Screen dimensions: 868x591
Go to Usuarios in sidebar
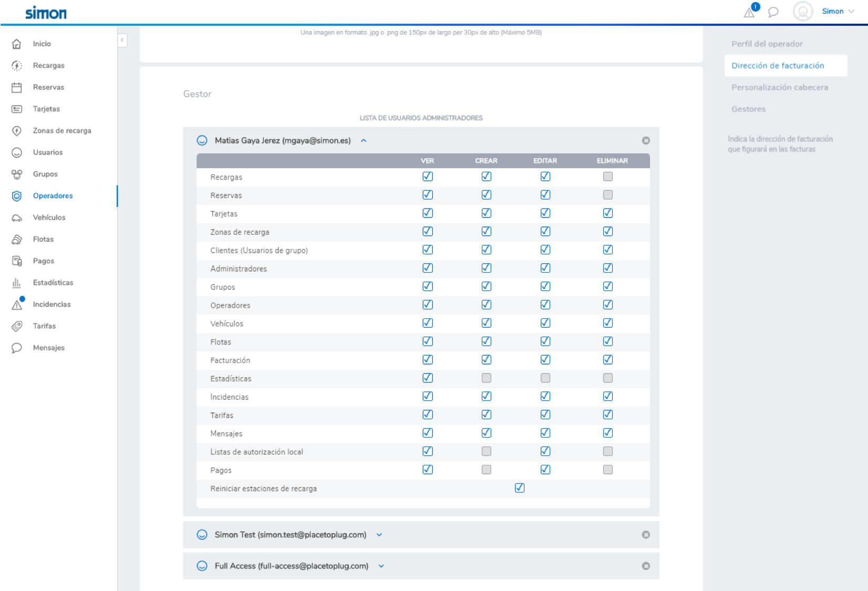[48, 152]
